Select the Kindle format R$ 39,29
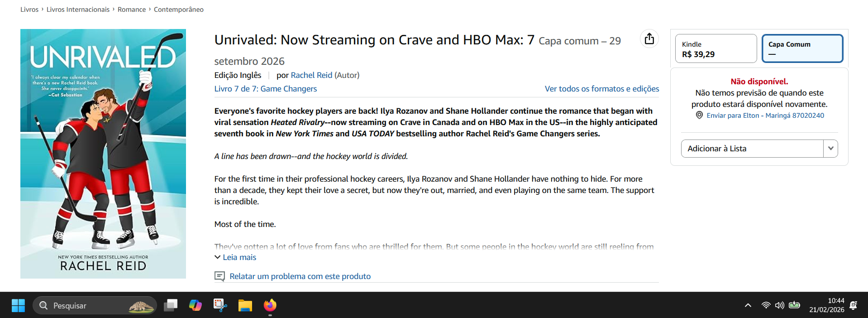The image size is (868, 318). [x=715, y=49]
